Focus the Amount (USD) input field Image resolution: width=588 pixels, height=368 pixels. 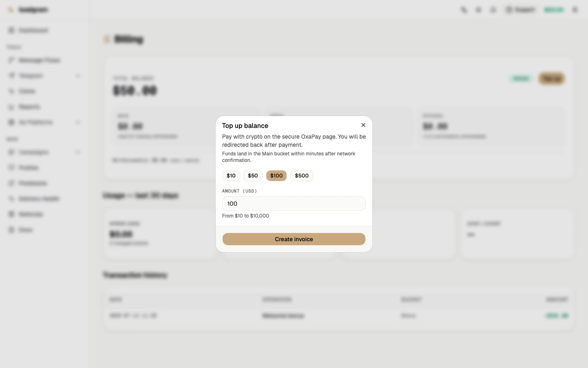click(x=294, y=204)
